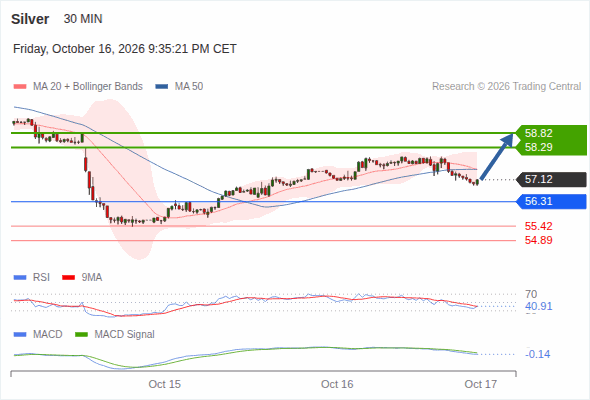590x400 pixels.
Task: Click the -0.14 MACD value
Action: pos(538,354)
